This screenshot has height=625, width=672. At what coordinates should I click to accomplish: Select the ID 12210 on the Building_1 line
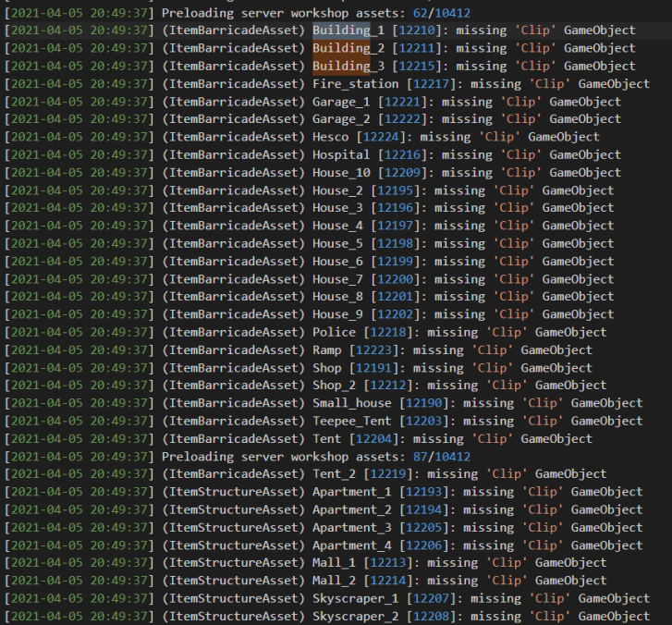tap(417, 31)
